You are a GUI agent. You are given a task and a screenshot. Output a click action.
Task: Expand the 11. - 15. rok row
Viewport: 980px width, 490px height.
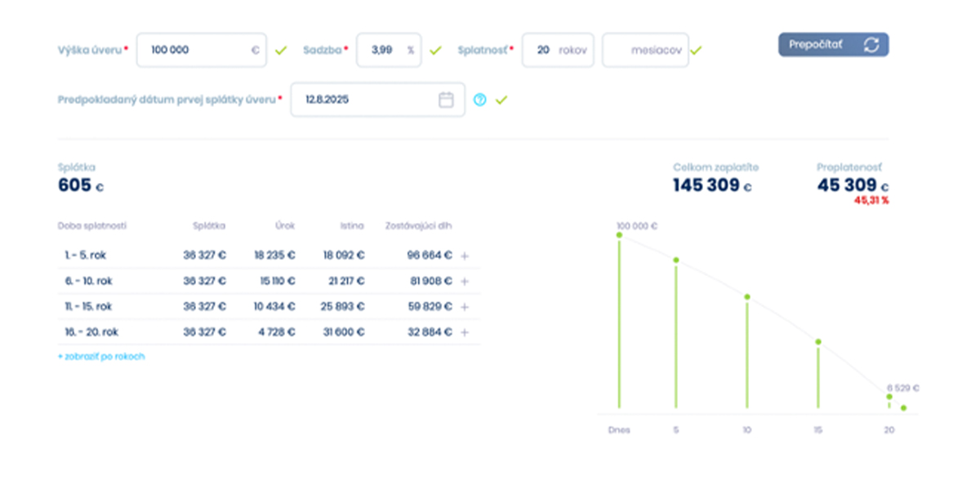[x=465, y=307]
